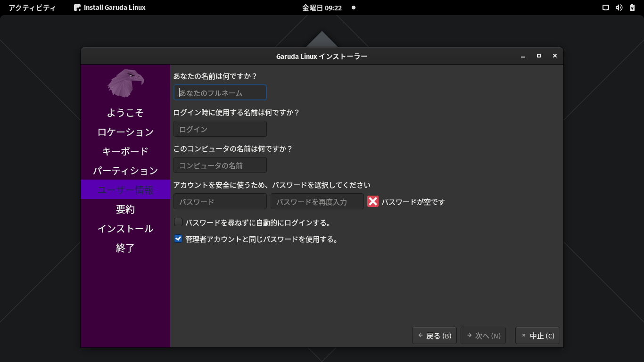Click the Install Garuda Linux app menu
Screen dimensions: 644x362
[x=110, y=8]
